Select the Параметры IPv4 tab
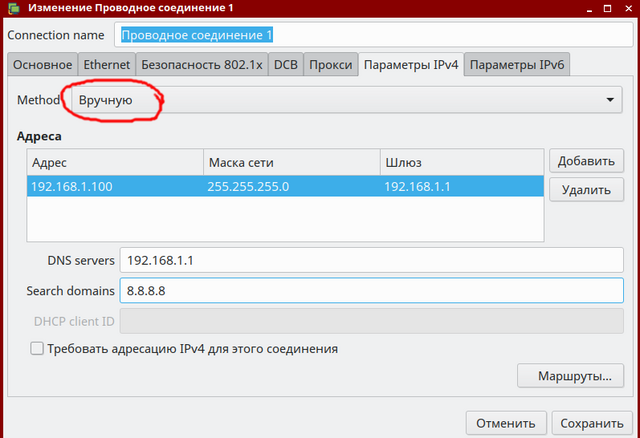 click(411, 65)
